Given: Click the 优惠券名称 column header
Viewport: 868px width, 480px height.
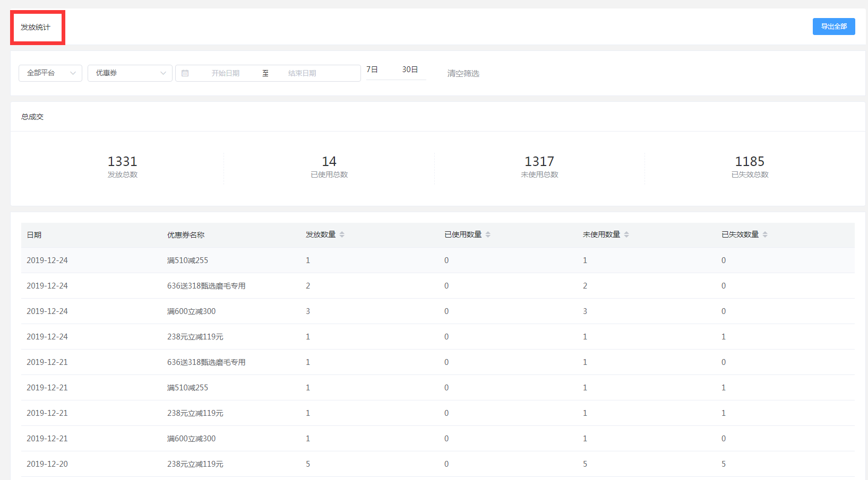Looking at the screenshot, I should (x=186, y=235).
